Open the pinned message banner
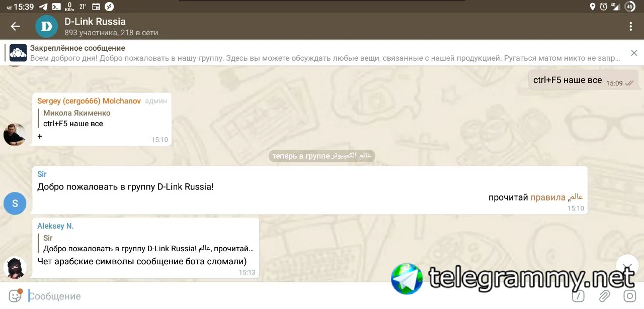This screenshot has width=644, height=309. pyautogui.click(x=322, y=53)
